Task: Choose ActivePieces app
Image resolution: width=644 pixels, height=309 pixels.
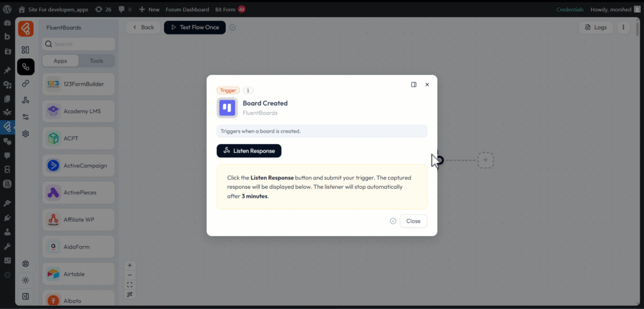Action: (x=79, y=193)
